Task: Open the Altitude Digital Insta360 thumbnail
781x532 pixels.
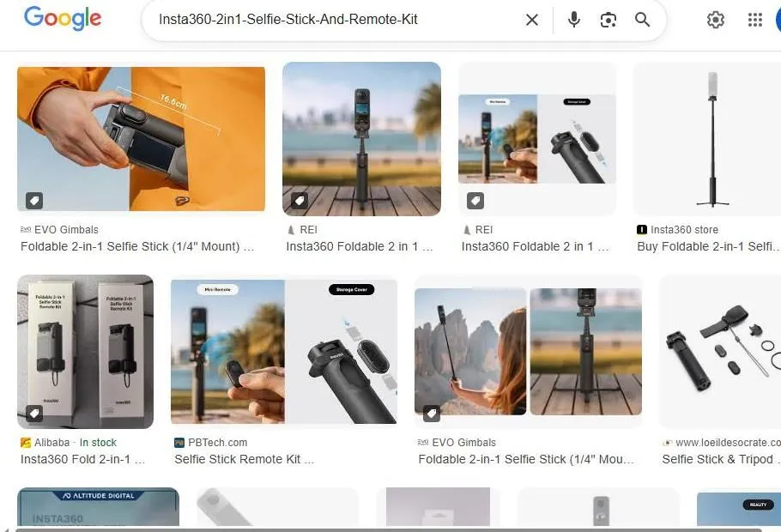Action: tap(98, 506)
